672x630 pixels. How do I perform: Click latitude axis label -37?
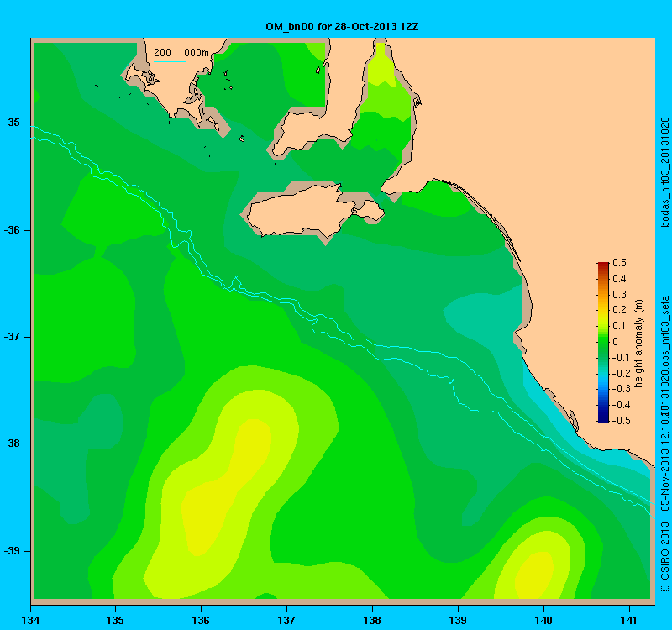pos(12,337)
